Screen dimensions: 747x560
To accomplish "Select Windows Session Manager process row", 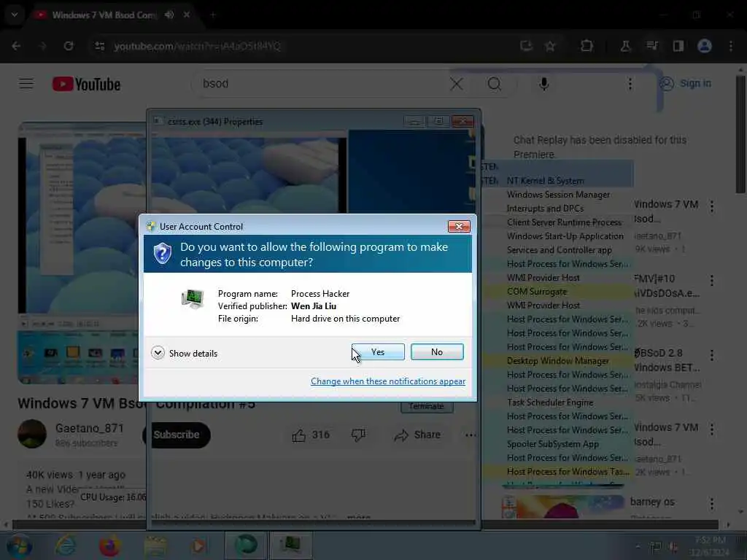I will point(558,195).
